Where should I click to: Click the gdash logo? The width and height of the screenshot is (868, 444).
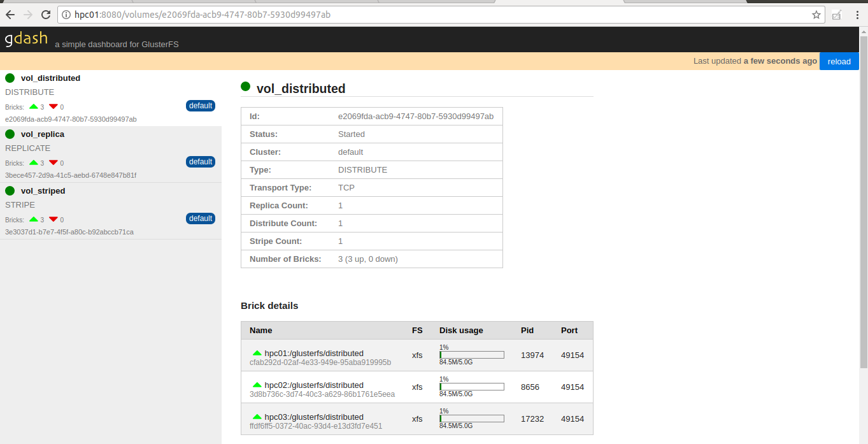[x=26, y=38]
